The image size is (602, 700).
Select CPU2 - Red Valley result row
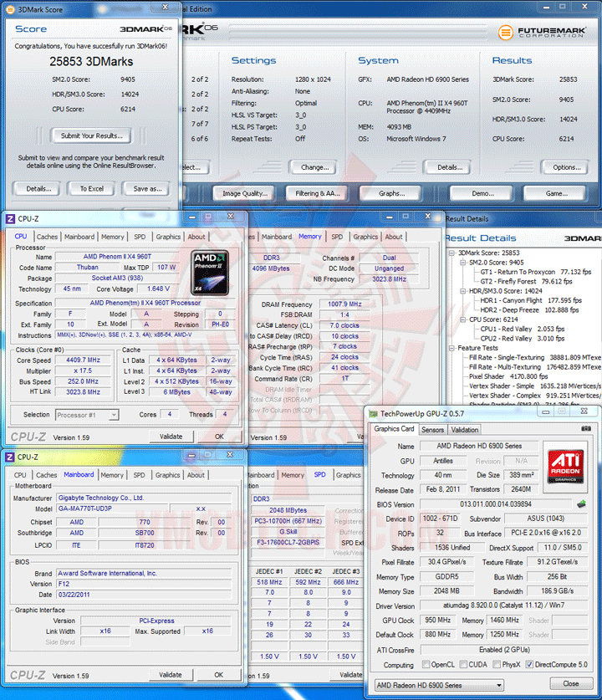pyautogui.click(x=522, y=339)
